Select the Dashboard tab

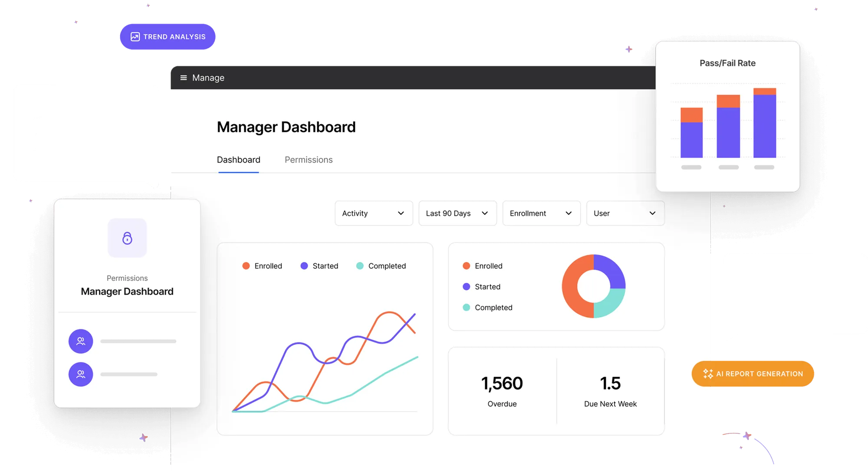239,160
